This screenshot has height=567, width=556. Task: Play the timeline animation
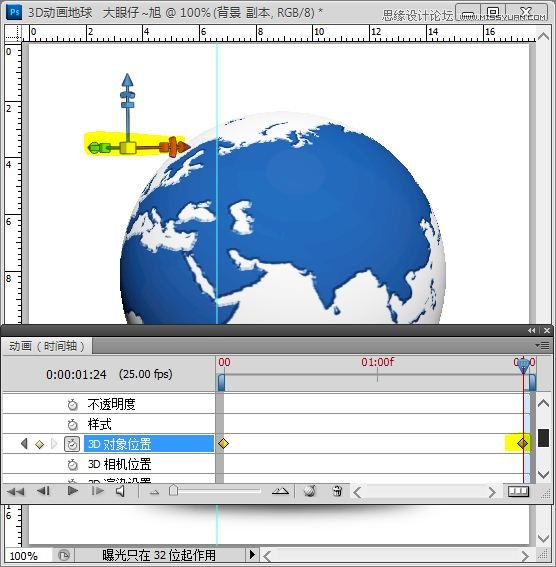click(x=73, y=491)
